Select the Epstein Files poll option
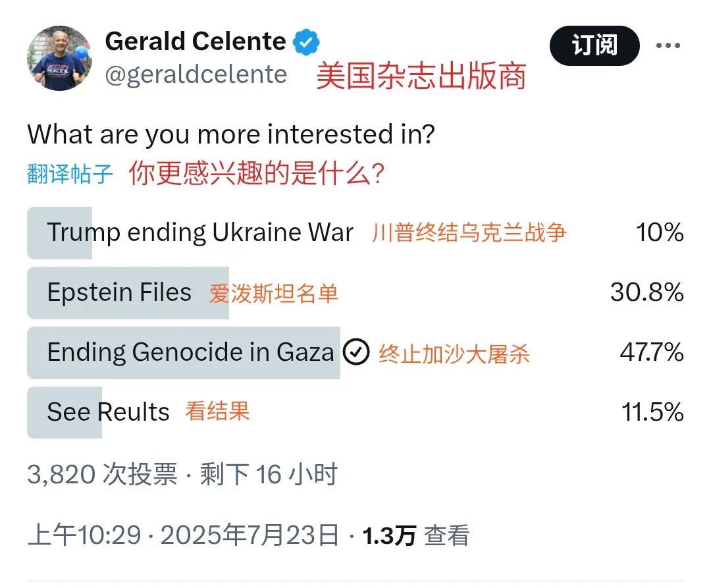This screenshot has height=588, width=711. tap(119, 292)
